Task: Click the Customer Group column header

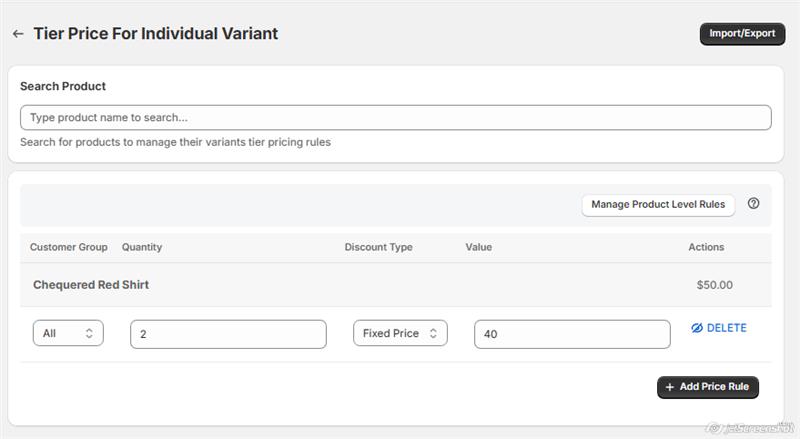Action: pyautogui.click(x=68, y=247)
